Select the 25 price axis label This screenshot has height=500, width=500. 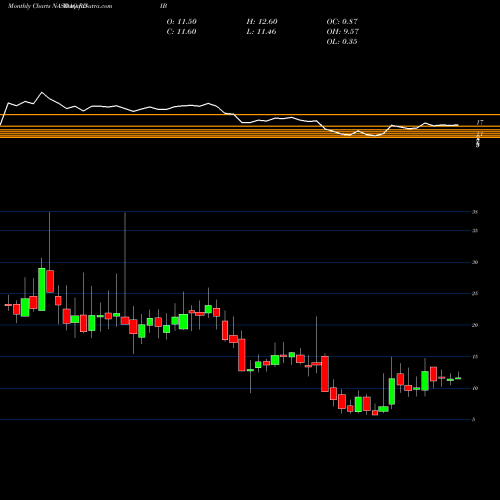coord(475,293)
